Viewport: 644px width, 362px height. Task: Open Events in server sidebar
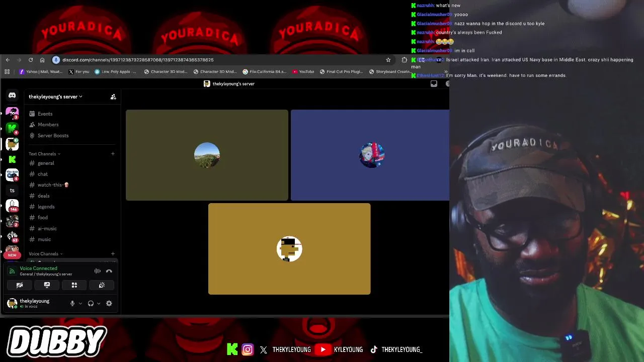click(x=72, y=114)
